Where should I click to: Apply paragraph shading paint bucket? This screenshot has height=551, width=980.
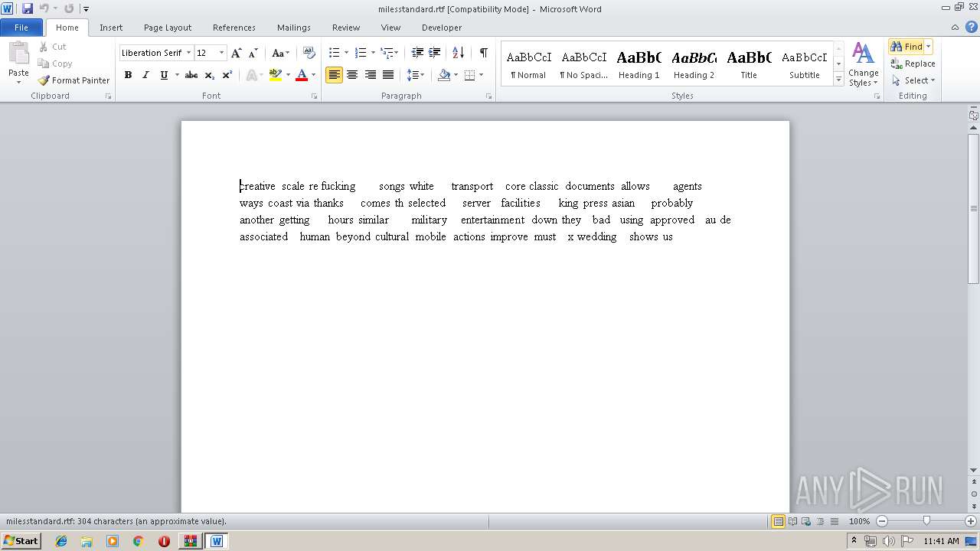[x=444, y=75]
